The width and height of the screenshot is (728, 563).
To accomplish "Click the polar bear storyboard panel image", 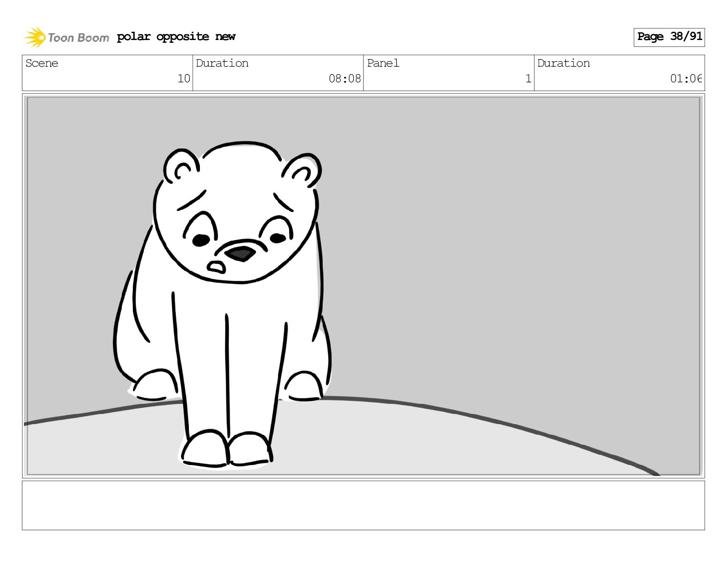I will [363, 286].
